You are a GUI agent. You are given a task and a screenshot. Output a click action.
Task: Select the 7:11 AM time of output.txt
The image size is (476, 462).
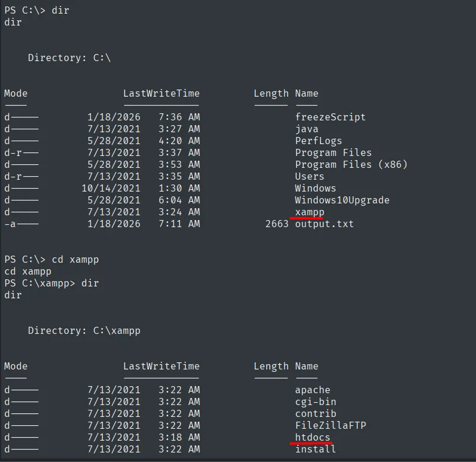(x=179, y=224)
